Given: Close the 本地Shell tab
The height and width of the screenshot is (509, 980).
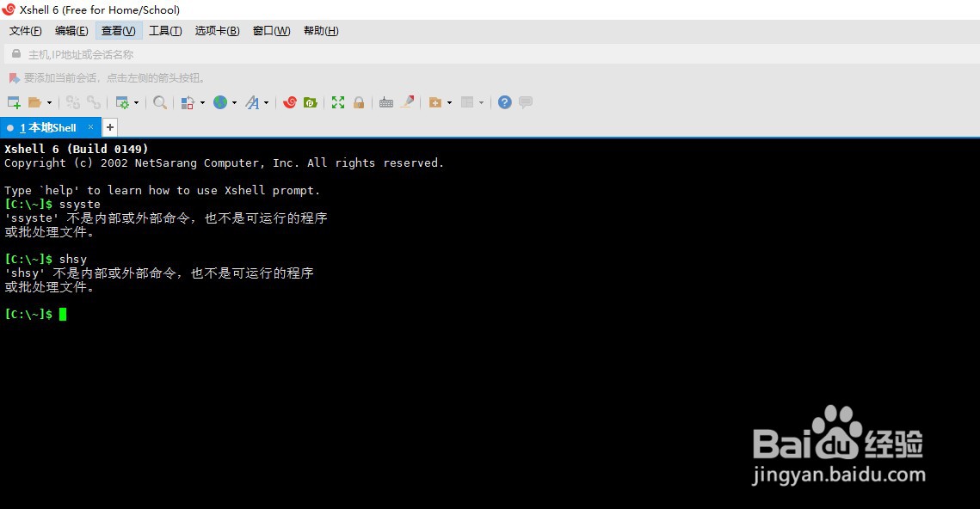Looking at the screenshot, I should pos(90,126).
